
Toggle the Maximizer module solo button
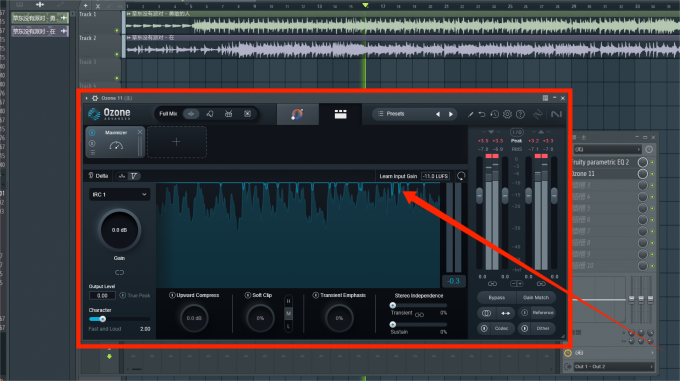tap(92, 143)
